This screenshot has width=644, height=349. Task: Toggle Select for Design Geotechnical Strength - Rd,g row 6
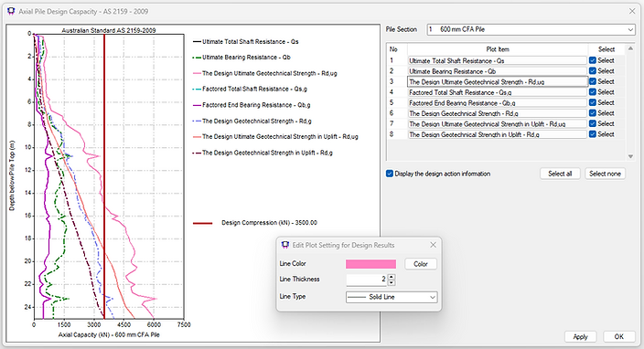coord(592,113)
